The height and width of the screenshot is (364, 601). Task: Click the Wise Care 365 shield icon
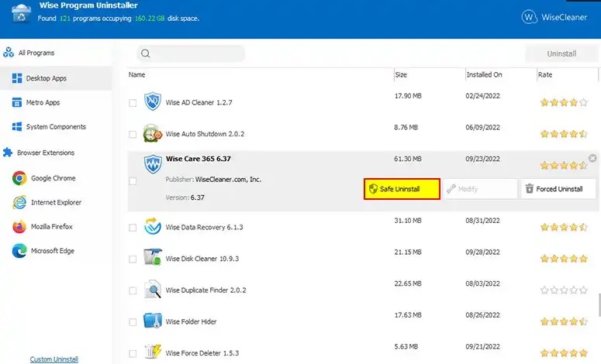point(153,164)
